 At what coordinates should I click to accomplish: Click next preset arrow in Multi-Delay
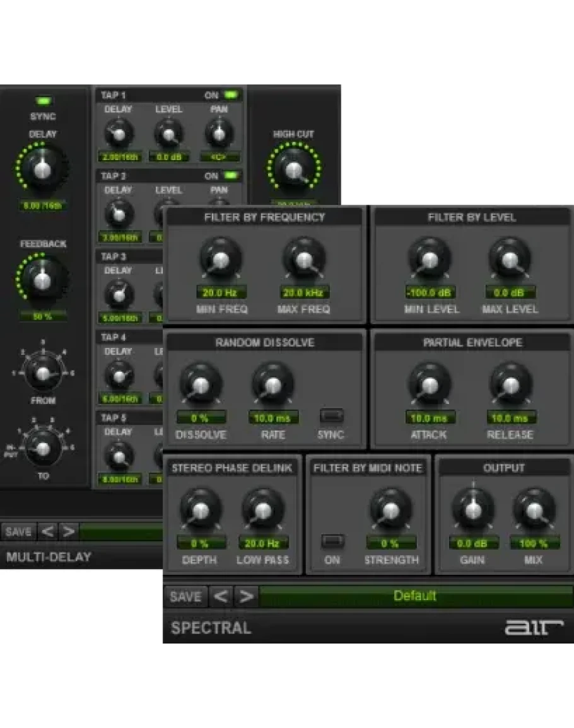[x=68, y=531]
